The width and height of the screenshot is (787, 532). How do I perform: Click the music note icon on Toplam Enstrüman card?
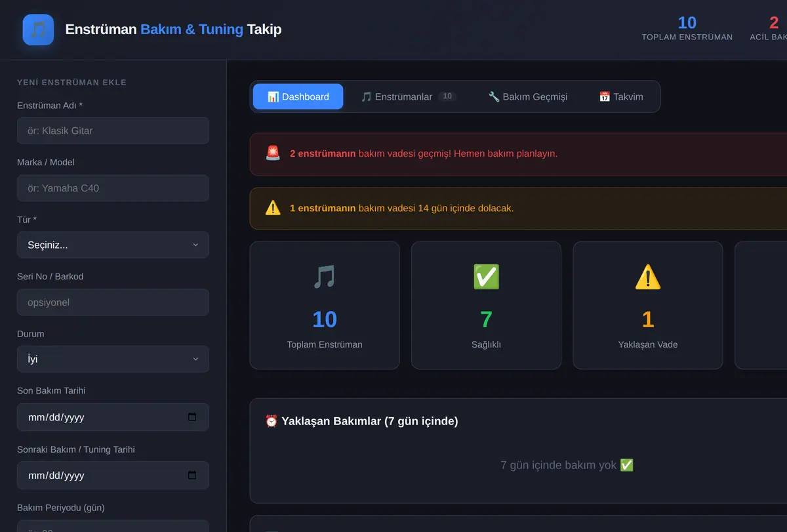[x=325, y=277]
